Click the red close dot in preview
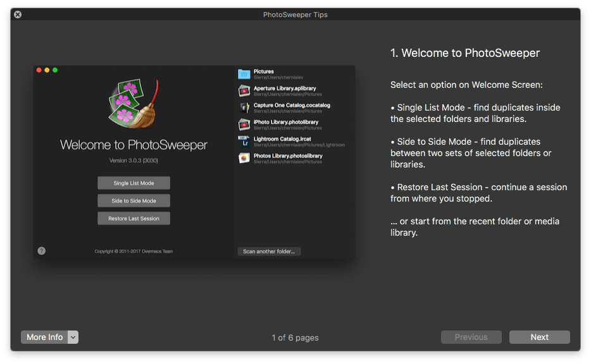This screenshot has height=364, width=591. pyautogui.click(x=39, y=70)
